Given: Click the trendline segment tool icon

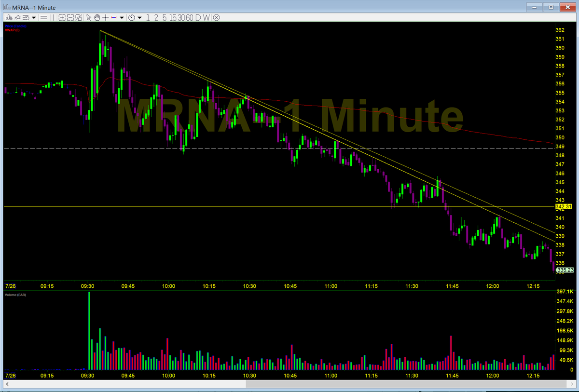Looking at the screenshot, I should [x=114, y=17].
